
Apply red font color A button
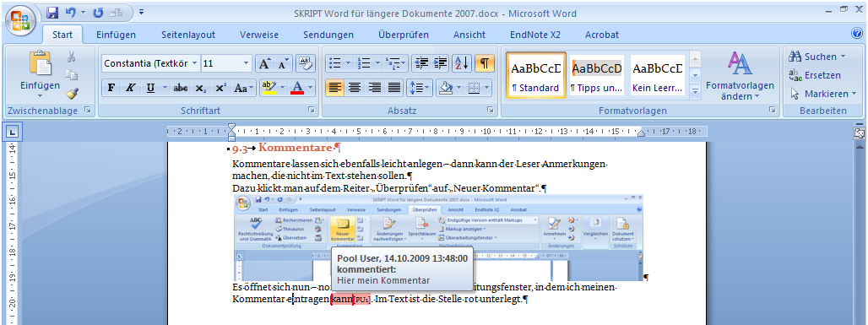pyautogui.click(x=297, y=88)
